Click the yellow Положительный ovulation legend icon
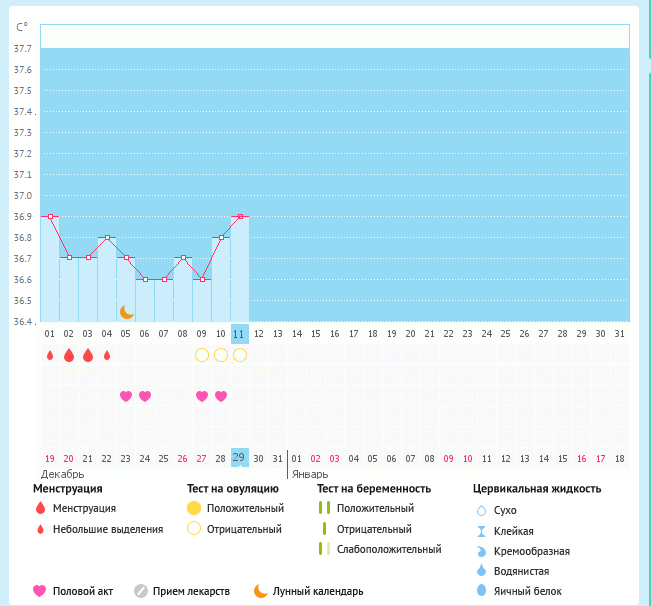The height and width of the screenshot is (606, 651). pos(195,508)
